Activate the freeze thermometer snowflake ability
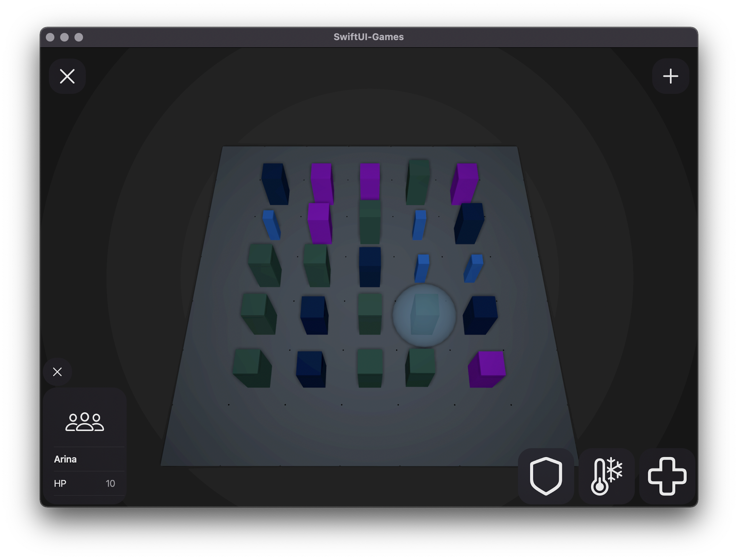Screen dimensions: 738x560 click(x=606, y=476)
